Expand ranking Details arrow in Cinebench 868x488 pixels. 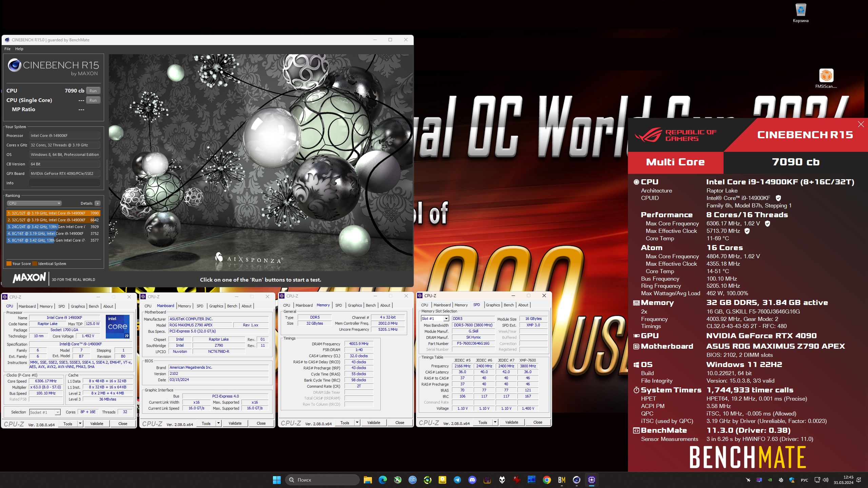pyautogui.click(x=98, y=203)
